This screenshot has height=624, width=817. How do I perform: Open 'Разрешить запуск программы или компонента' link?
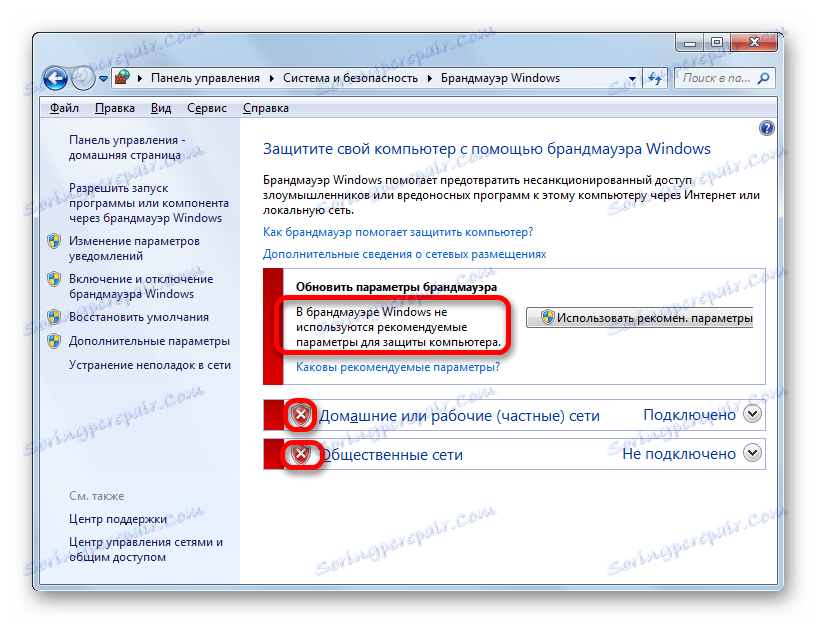tap(148, 203)
